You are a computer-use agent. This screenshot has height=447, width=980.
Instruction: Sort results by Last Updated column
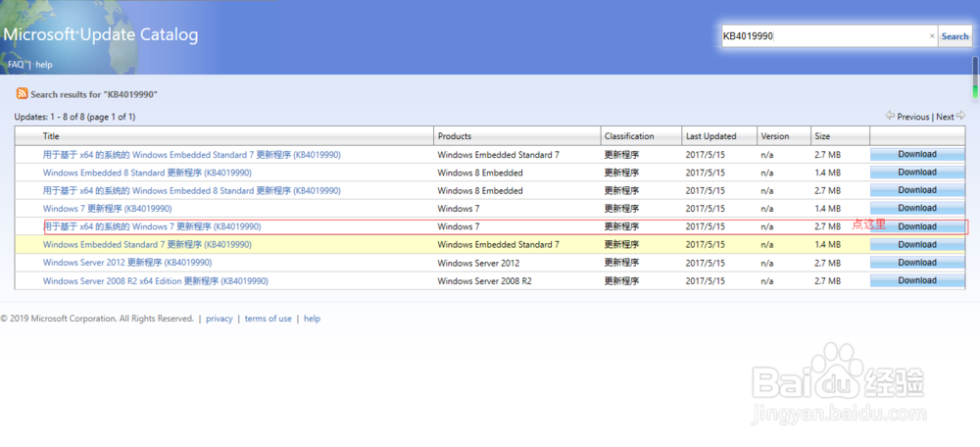click(710, 135)
